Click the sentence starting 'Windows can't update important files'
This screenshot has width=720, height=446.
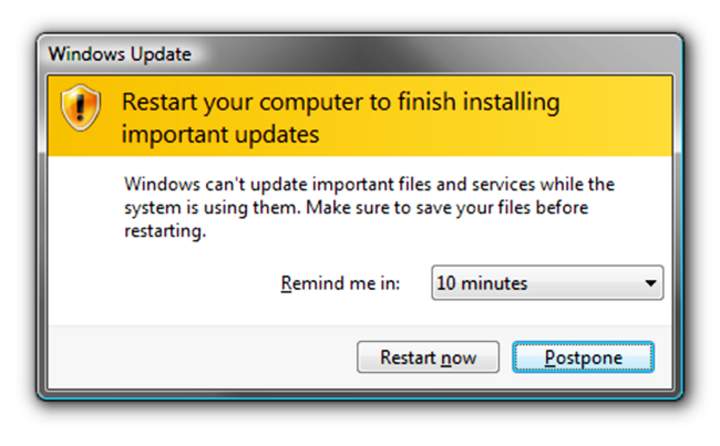pos(368,185)
